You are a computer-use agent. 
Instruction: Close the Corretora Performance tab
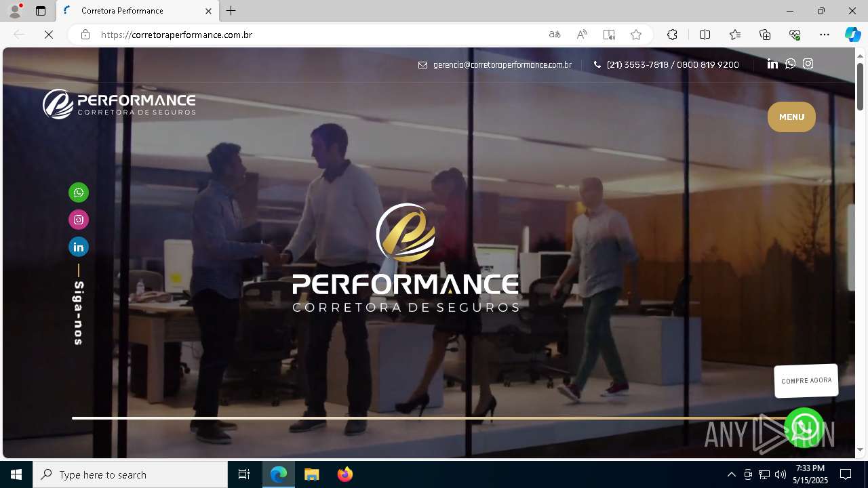(x=208, y=11)
